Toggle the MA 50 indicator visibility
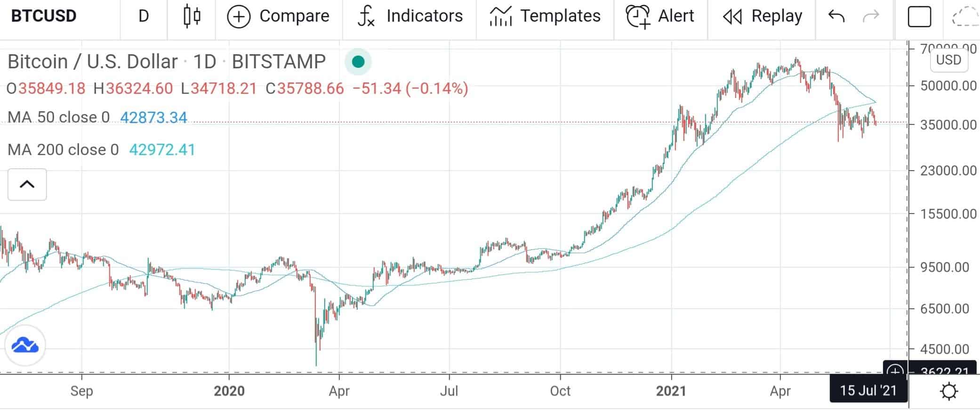Screen dimensions: 980x410 coord(59,117)
